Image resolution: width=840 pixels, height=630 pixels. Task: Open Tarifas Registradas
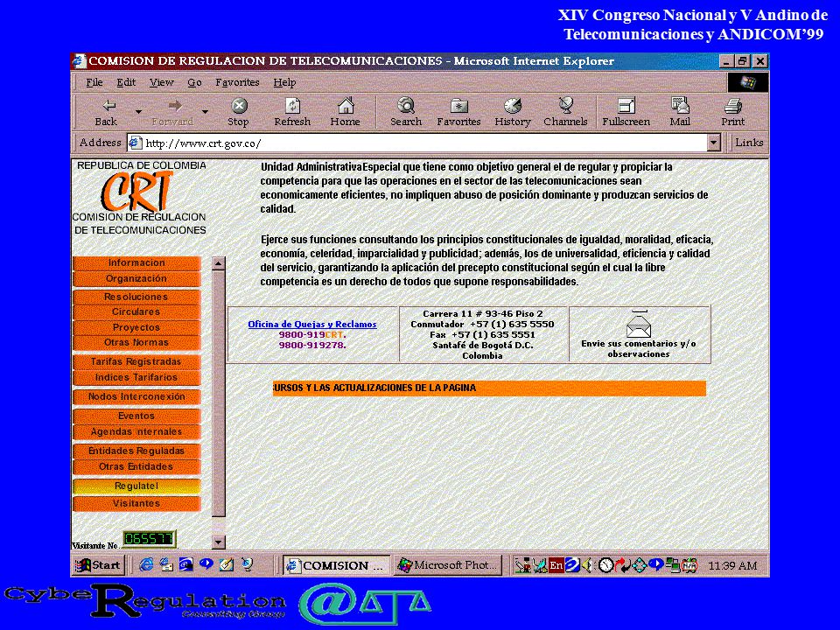(x=136, y=362)
